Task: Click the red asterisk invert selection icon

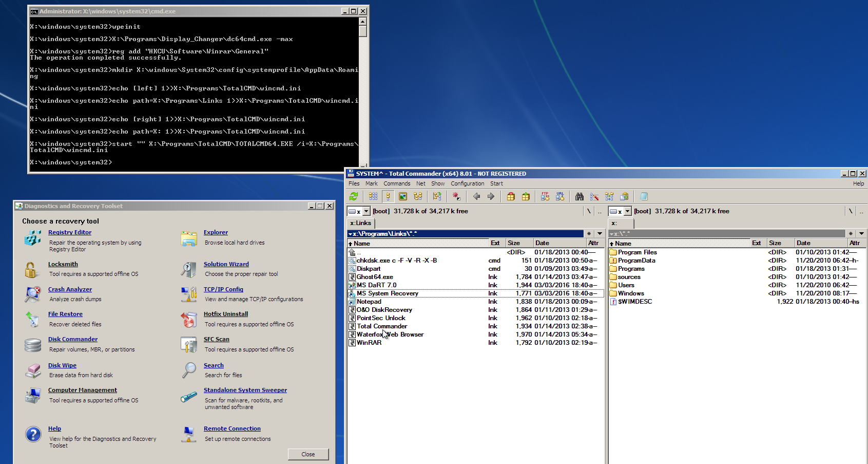Action: (x=456, y=196)
